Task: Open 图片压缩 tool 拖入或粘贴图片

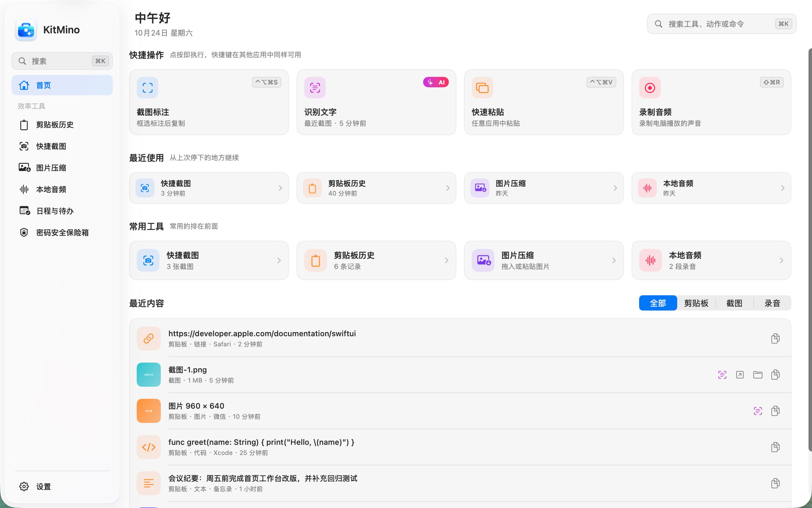Action: click(544, 260)
